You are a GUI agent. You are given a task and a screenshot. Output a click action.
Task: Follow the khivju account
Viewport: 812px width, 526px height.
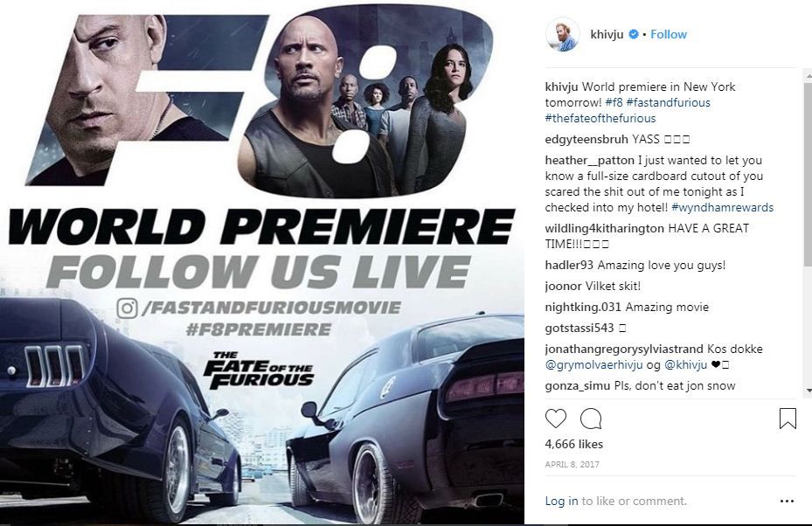(x=669, y=34)
